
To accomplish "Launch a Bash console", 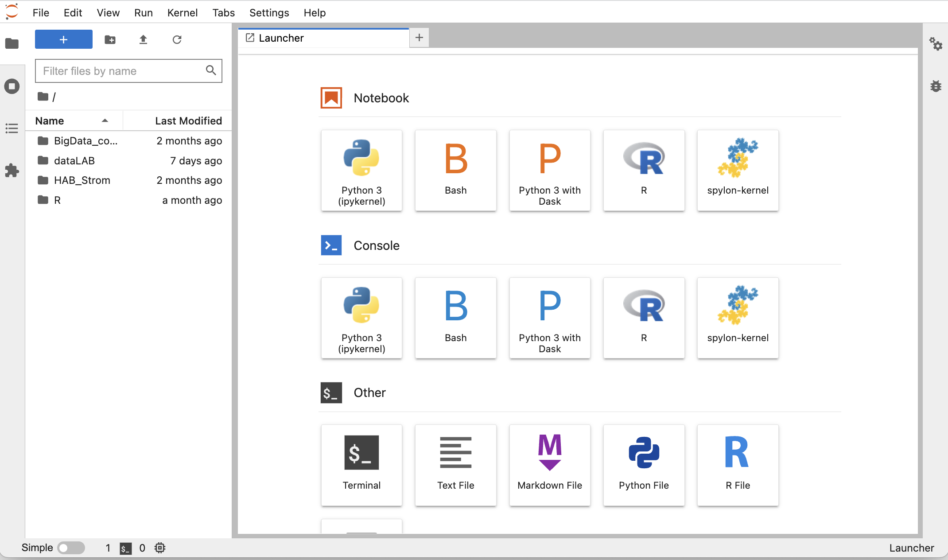I will coord(456,318).
